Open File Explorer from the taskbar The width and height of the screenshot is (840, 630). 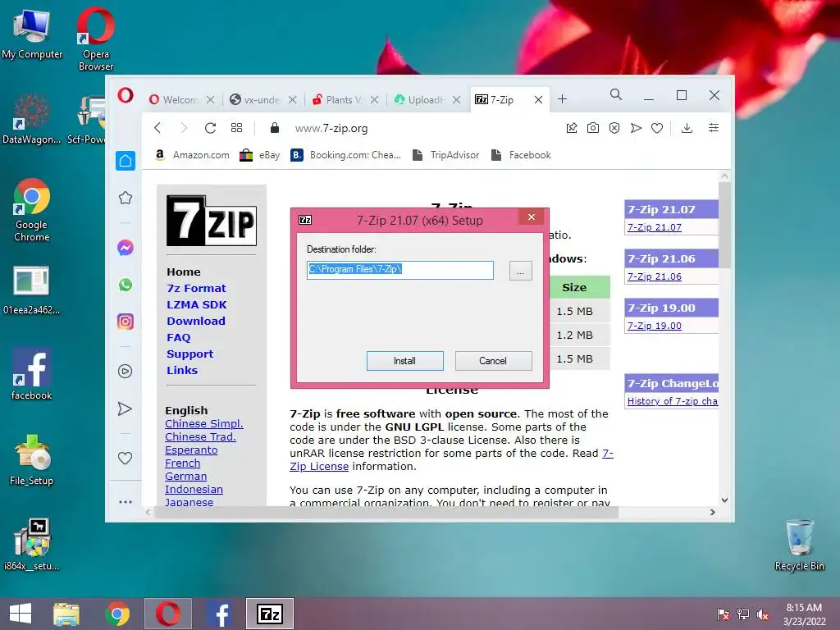(66, 614)
